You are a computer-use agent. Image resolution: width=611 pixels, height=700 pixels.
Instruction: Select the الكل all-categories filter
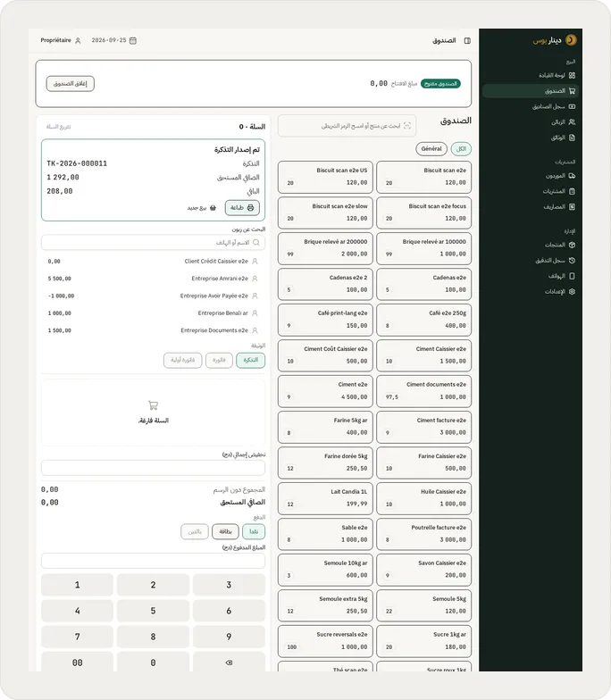pyautogui.click(x=461, y=148)
